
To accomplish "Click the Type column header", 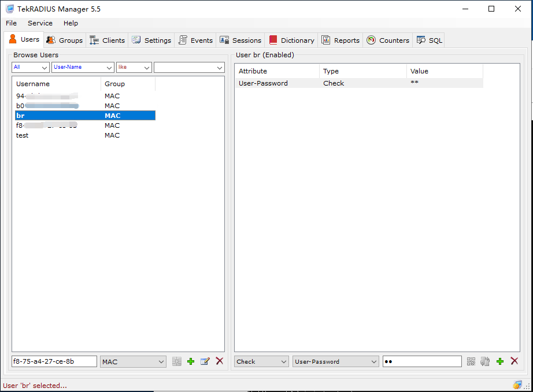I will click(x=363, y=71).
